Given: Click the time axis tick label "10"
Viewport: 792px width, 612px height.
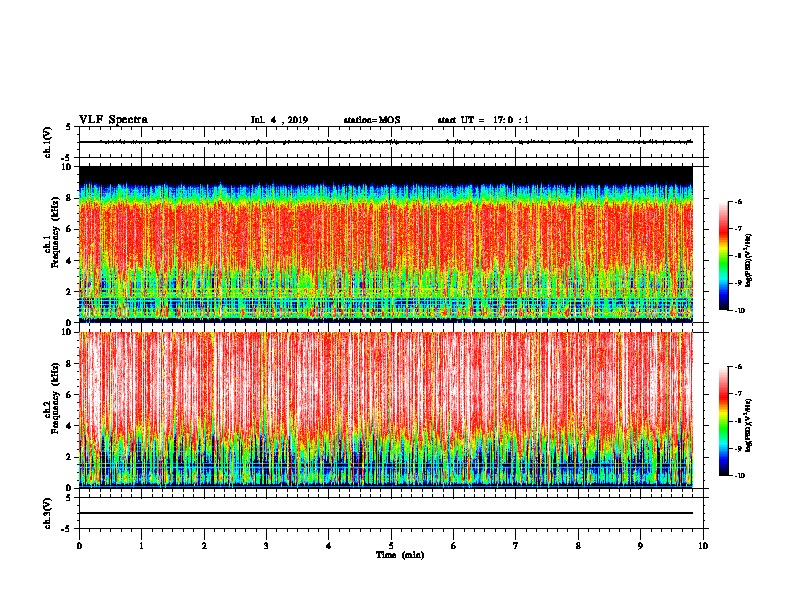Looking at the screenshot, I should tap(703, 546).
